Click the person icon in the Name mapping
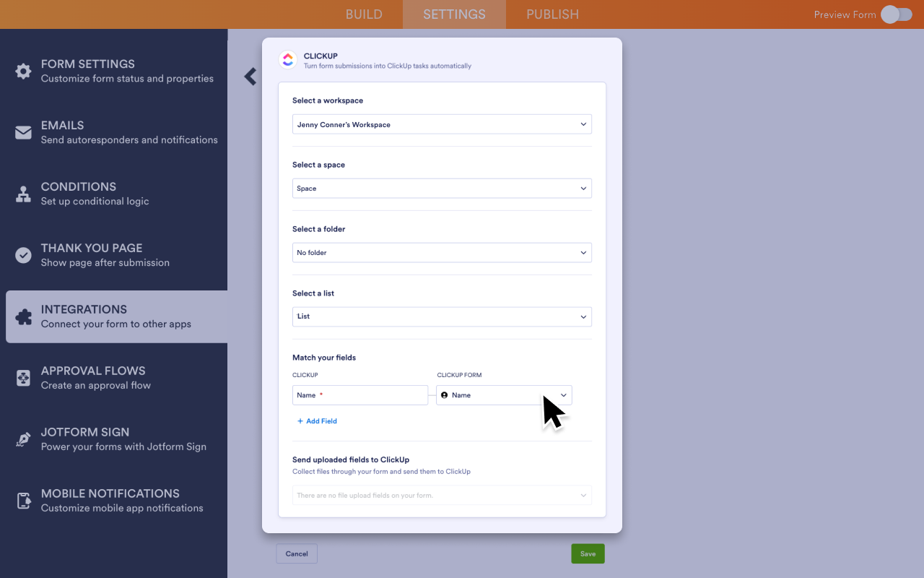Screen dimensions: 924x578 [x=445, y=395]
